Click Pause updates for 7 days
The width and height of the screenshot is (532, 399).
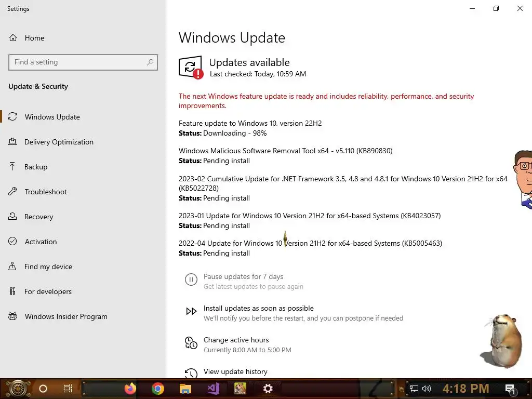(x=243, y=276)
